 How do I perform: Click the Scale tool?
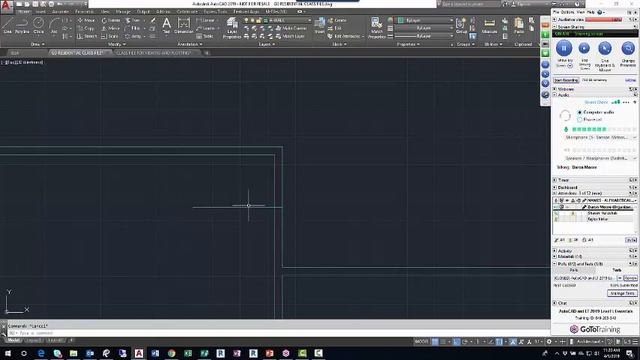click(x=110, y=36)
